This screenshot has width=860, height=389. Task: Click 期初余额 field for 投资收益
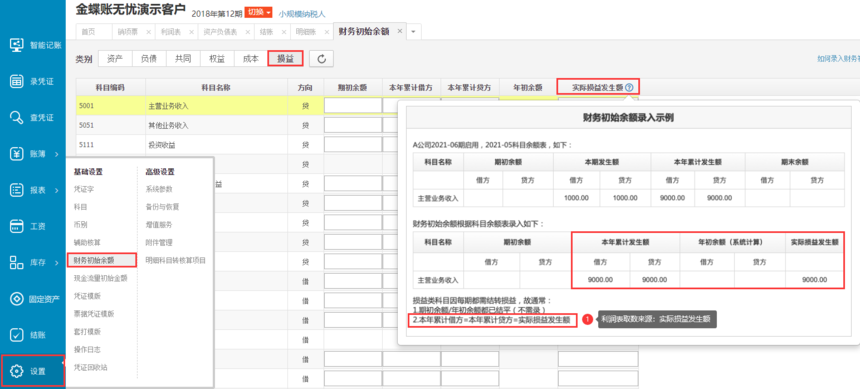[x=353, y=145]
